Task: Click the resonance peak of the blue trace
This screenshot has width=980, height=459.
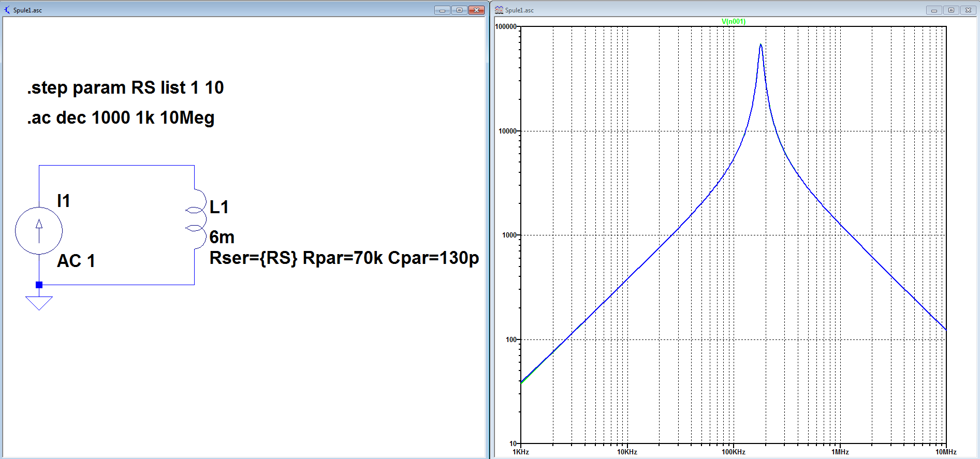Action: point(760,45)
